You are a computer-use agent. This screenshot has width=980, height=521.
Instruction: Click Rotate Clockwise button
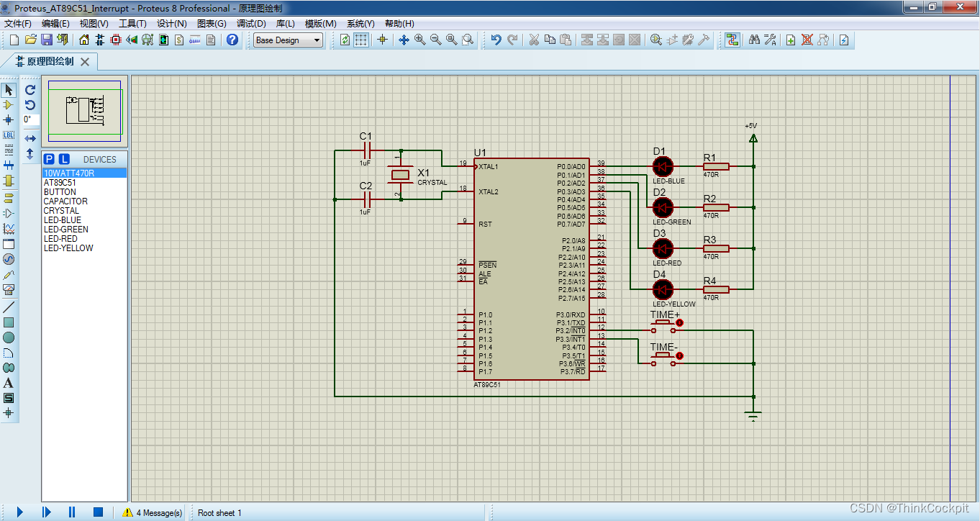30,90
